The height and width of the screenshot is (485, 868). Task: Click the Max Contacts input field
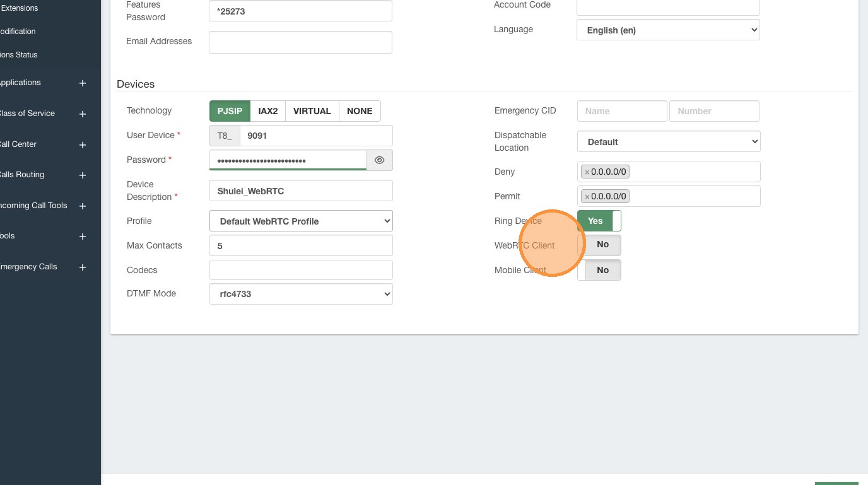point(301,246)
